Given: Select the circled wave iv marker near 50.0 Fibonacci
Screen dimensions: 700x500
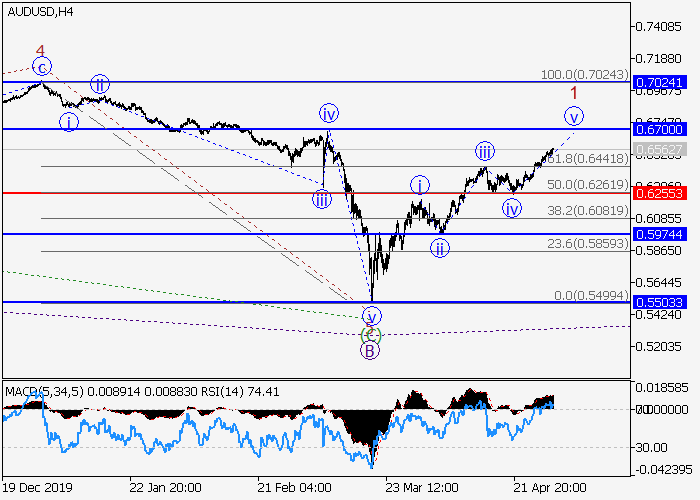Looking at the screenshot, I should pyautogui.click(x=511, y=209).
